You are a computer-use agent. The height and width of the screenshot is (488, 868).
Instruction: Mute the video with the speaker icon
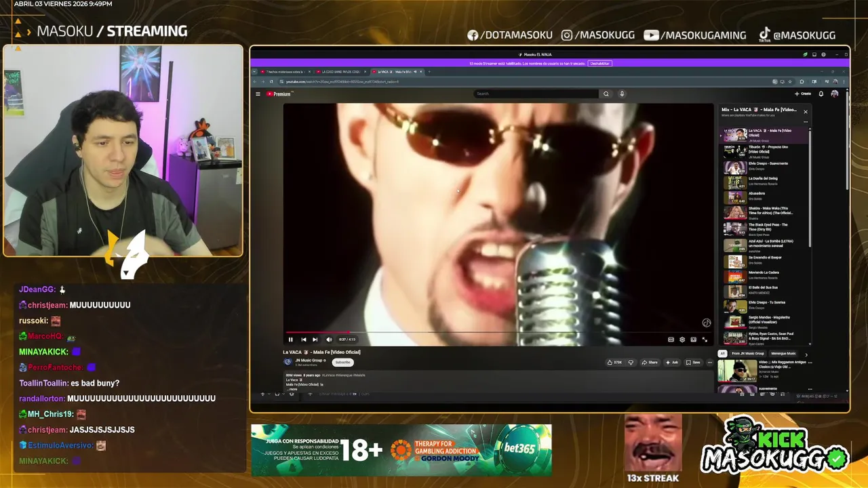[329, 340]
